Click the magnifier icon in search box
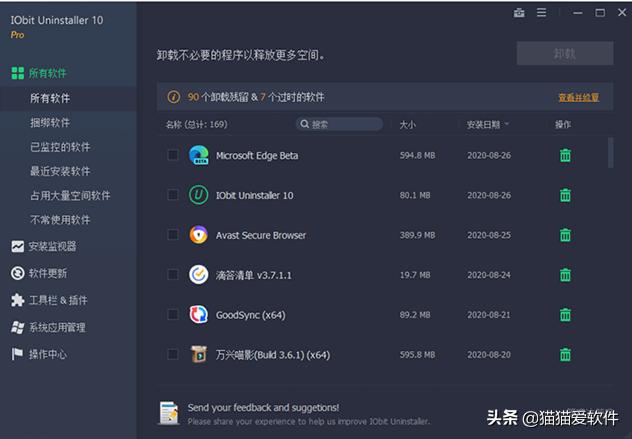 coord(305,124)
